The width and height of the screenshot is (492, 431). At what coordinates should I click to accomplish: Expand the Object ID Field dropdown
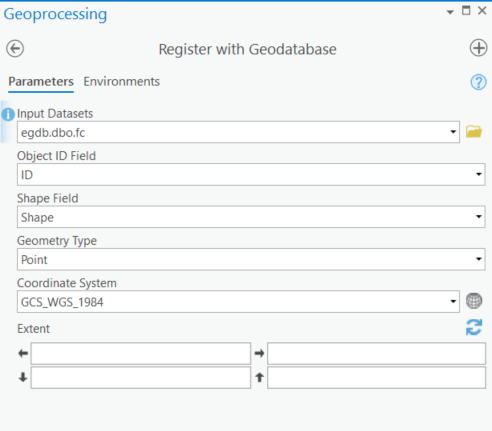click(478, 174)
